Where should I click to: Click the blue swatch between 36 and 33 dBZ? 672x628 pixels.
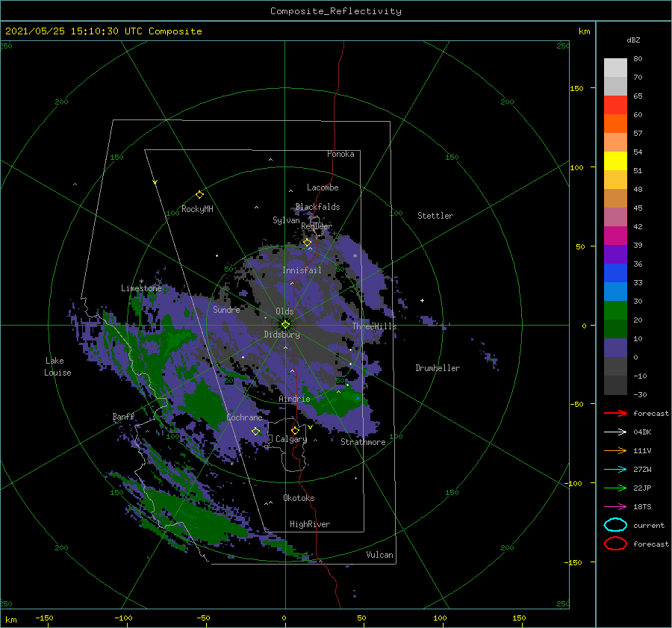(x=615, y=273)
